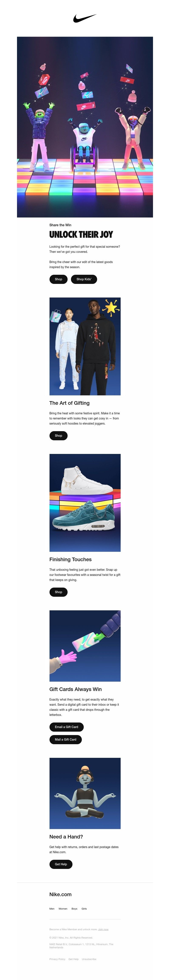Select Boys in footer navigation

click(74, 908)
